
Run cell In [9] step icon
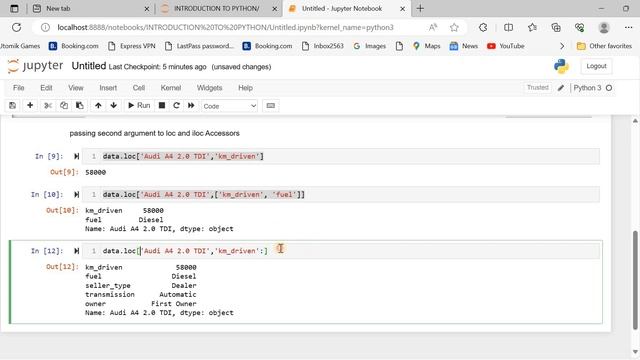pos(76,156)
